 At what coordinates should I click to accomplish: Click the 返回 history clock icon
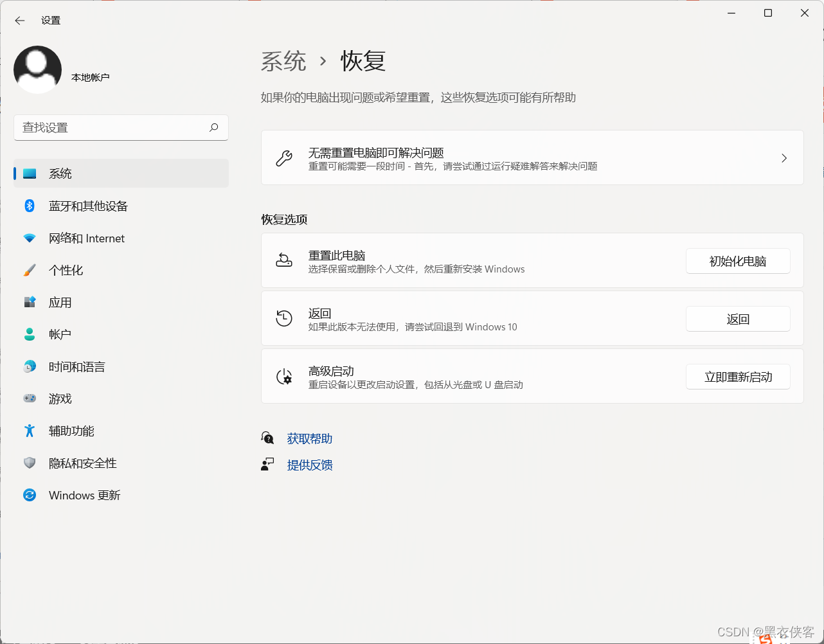(284, 318)
